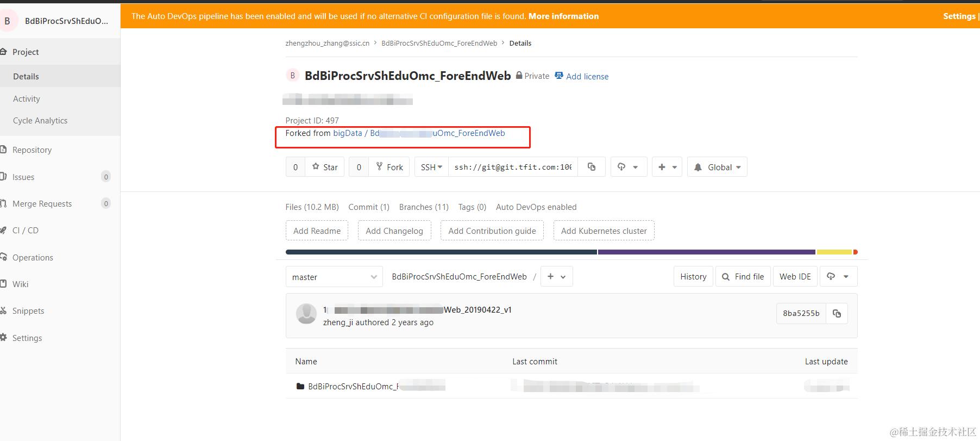Image resolution: width=980 pixels, height=441 pixels.
Task: Open the plus dropdown beside Global
Action: coord(667,167)
